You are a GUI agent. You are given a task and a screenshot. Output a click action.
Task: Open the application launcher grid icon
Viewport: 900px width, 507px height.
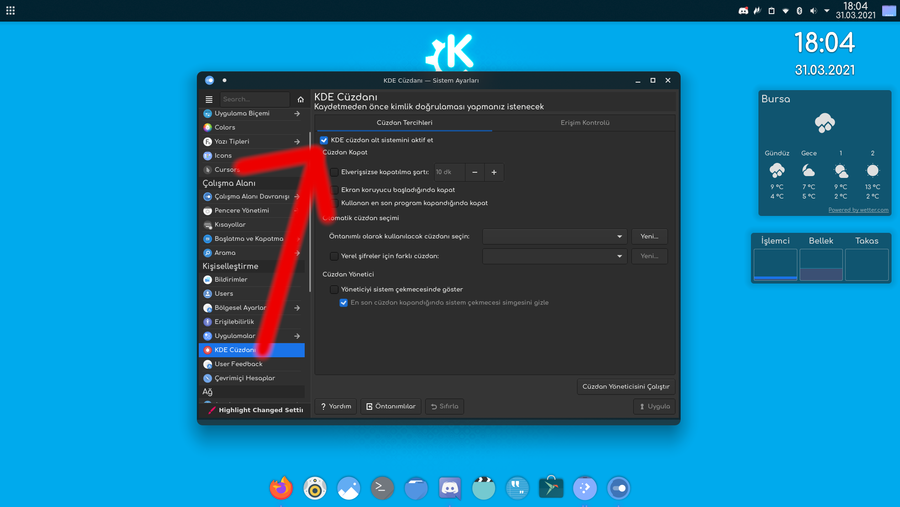[10, 10]
